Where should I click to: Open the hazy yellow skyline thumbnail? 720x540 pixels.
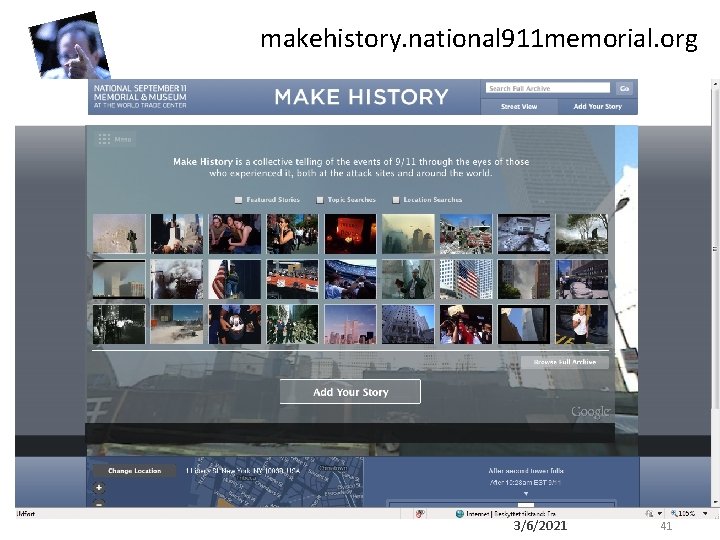tap(408, 234)
